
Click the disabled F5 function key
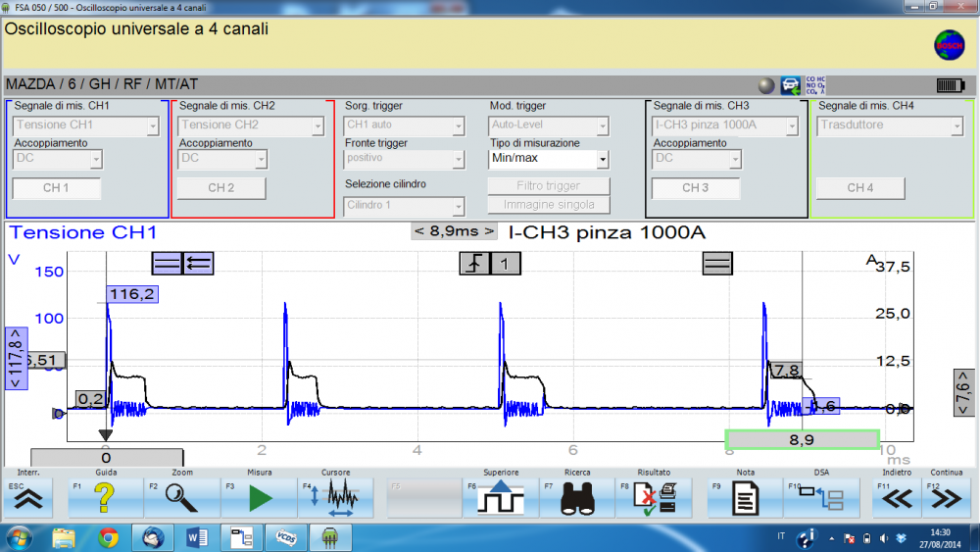(424, 498)
